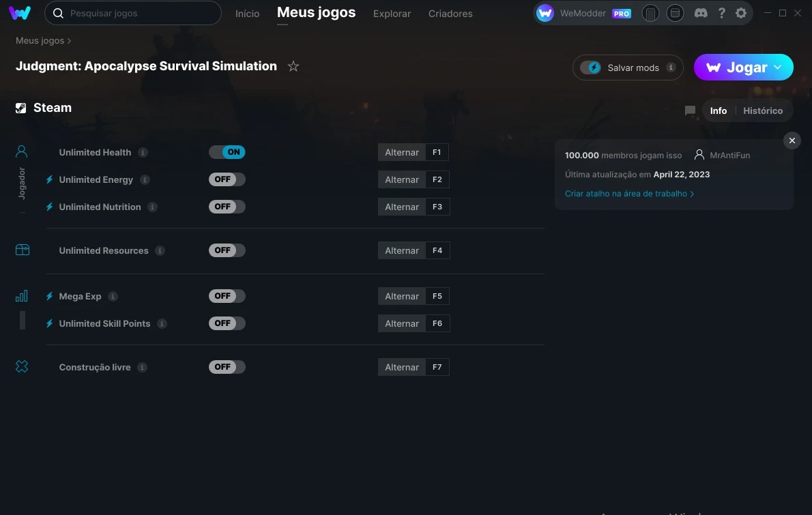Show info for Unlimited Nutrition

coord(152,207)
